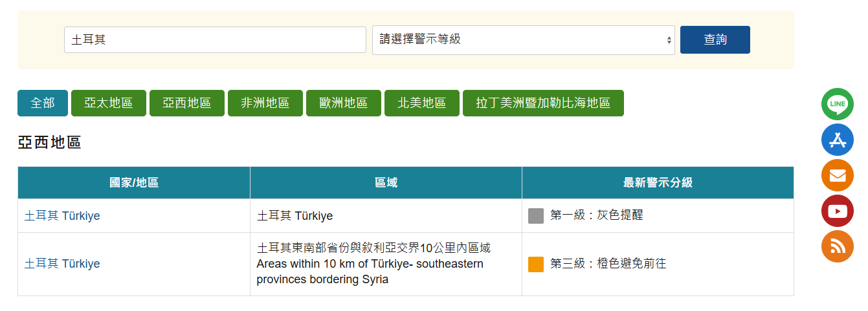
Task: Open the App Store icon link
Action: coord(838,139)
